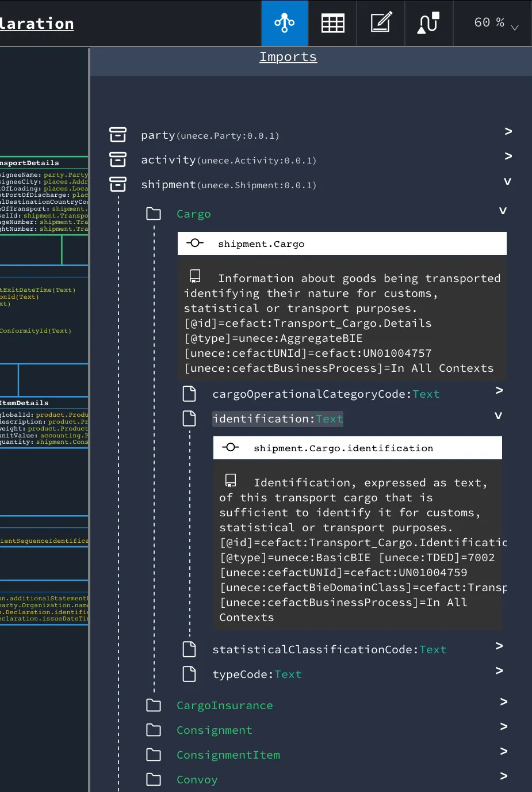Select activity (unece.Activity:0.0.1) import

tap(228, 160)
